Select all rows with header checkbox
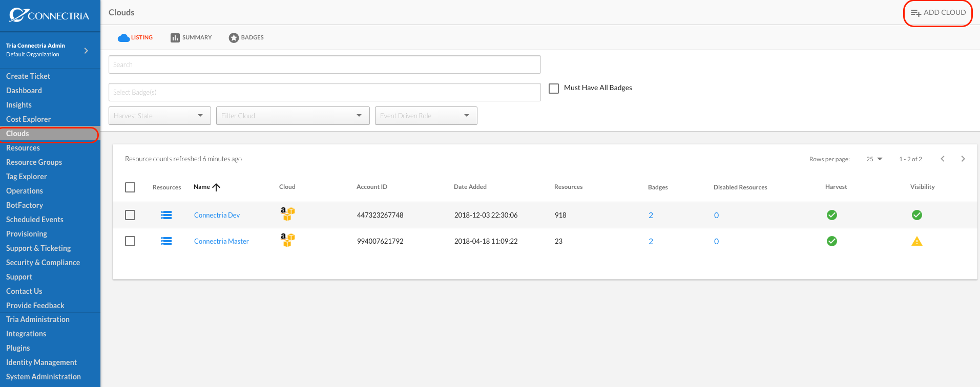Viewport: 980px width, 387px height. (x=130, y=187)
